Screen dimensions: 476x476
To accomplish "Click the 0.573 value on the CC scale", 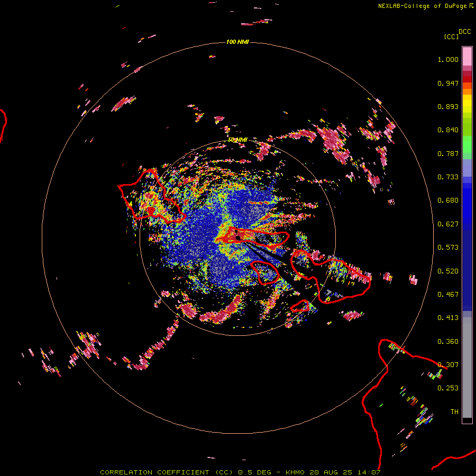I will tap(448, 248).
